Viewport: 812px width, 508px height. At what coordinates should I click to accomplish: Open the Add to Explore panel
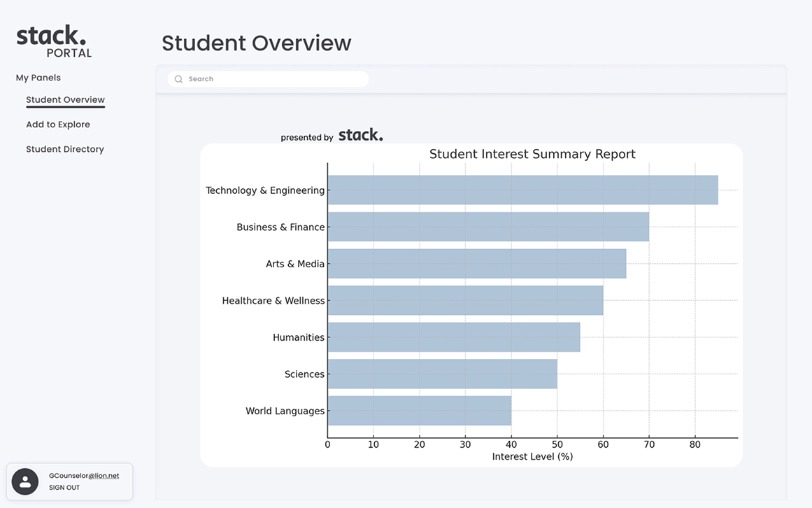click(x=58, y=124)
